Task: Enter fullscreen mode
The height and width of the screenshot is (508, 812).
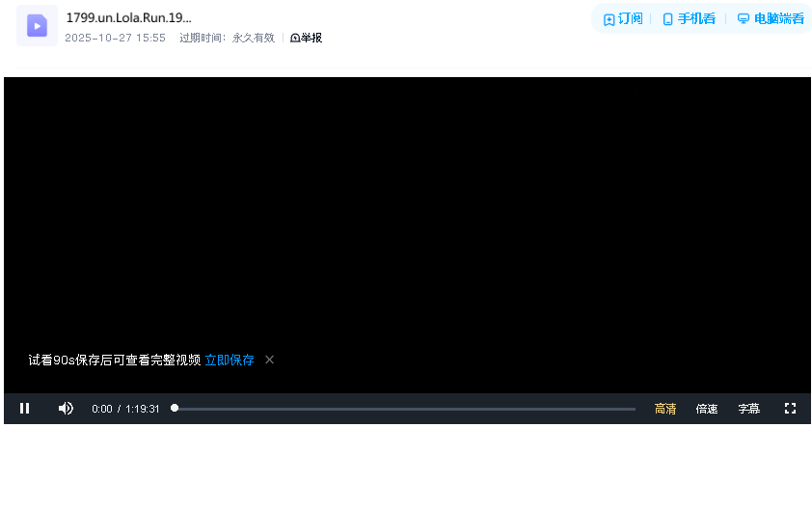Action: [x=790, y=409]
